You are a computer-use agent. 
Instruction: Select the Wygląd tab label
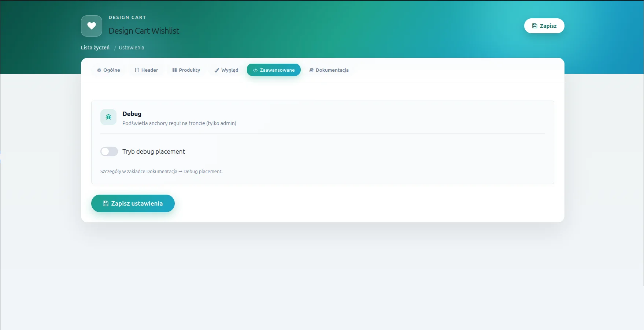[230, 70]
